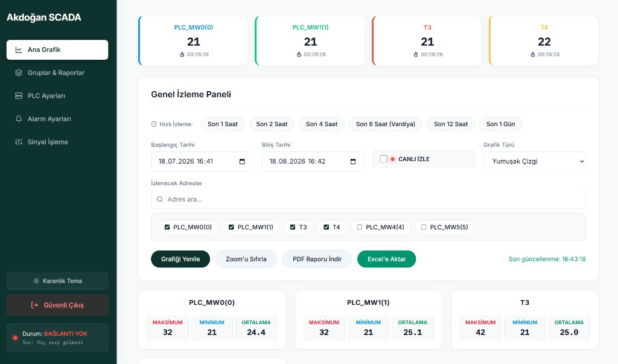
Task: Open the Grafik Türü dropdown
Action: [535, 161]
